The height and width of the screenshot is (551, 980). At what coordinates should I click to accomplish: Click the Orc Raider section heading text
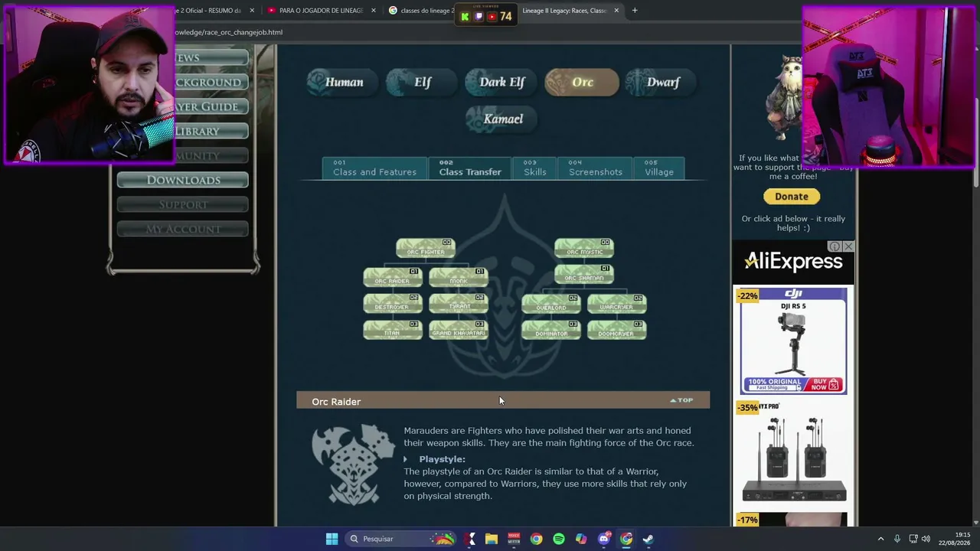point(336,402)
